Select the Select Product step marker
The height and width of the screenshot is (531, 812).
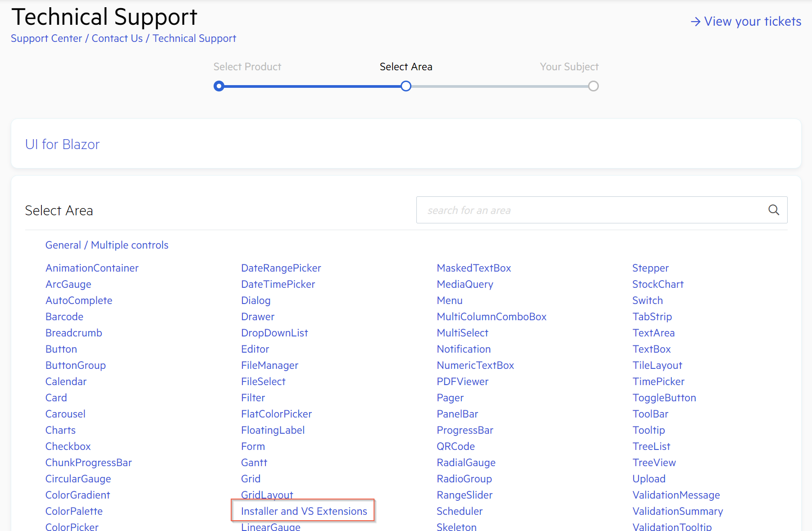(219, 86)
